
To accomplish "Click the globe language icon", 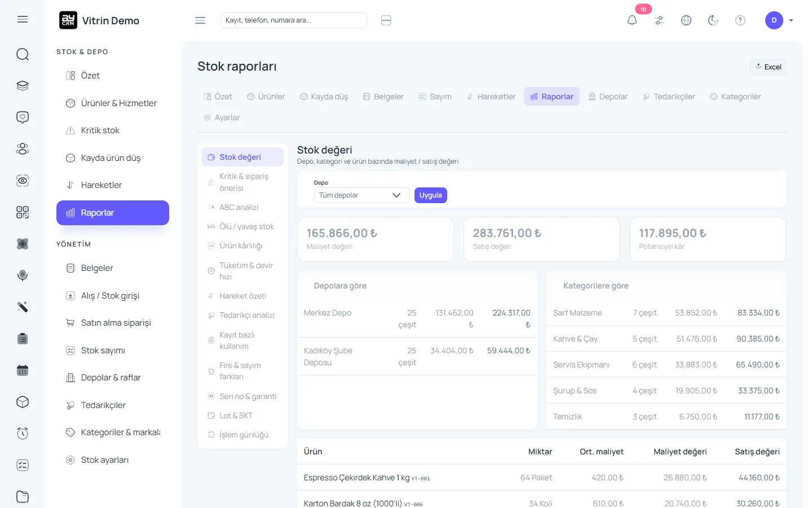I will click(686, 20).
